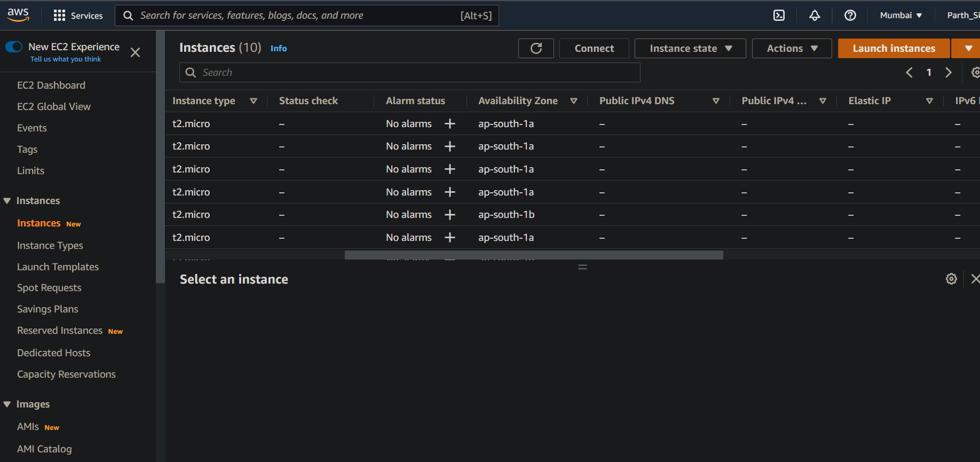Open AMIs page in sidebar

coord(28,427)
